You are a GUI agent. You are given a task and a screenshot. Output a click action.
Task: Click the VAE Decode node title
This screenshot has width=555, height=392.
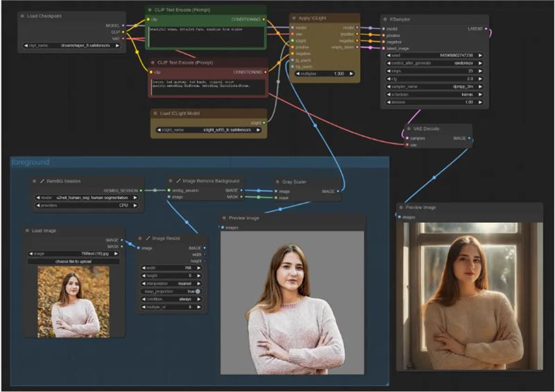click(x=426, y=129)
